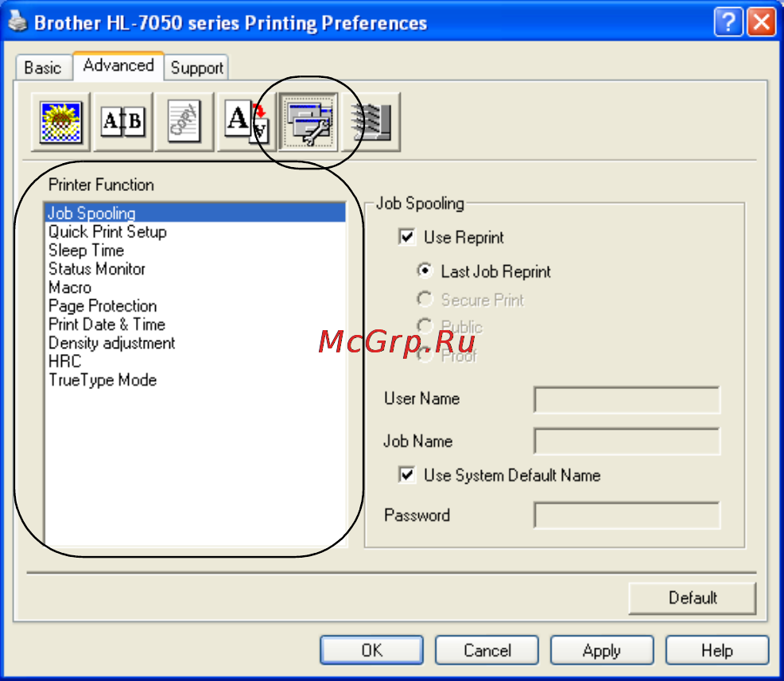Click the Job Name input field
This screenshot has height=681, width=784.
[627, 441]
